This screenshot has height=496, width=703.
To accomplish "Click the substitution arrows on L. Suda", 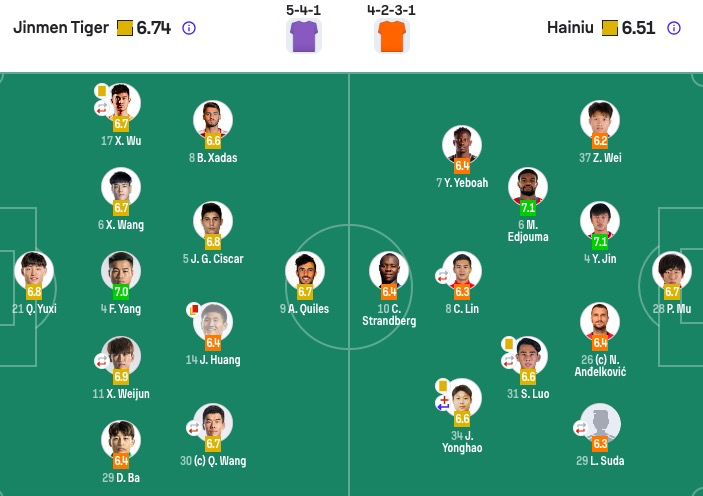I will 581,428.
